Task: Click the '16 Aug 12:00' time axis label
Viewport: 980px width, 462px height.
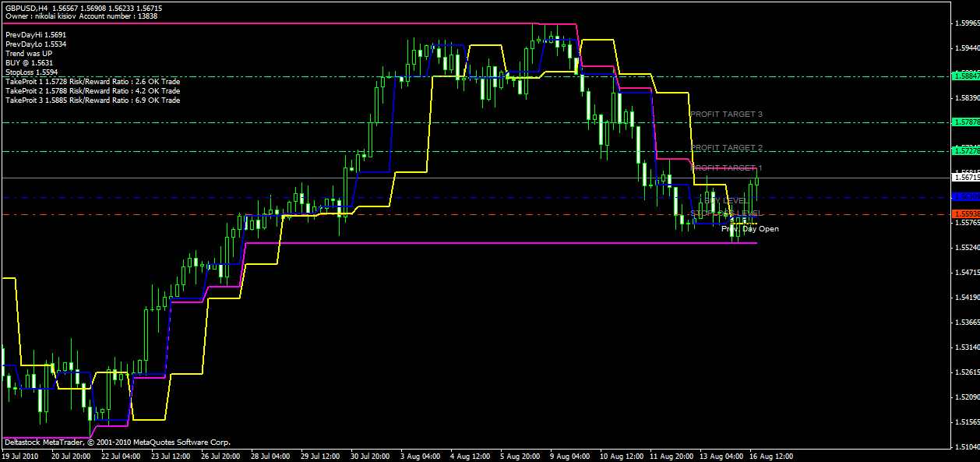Action: click(x=771, y=456)
